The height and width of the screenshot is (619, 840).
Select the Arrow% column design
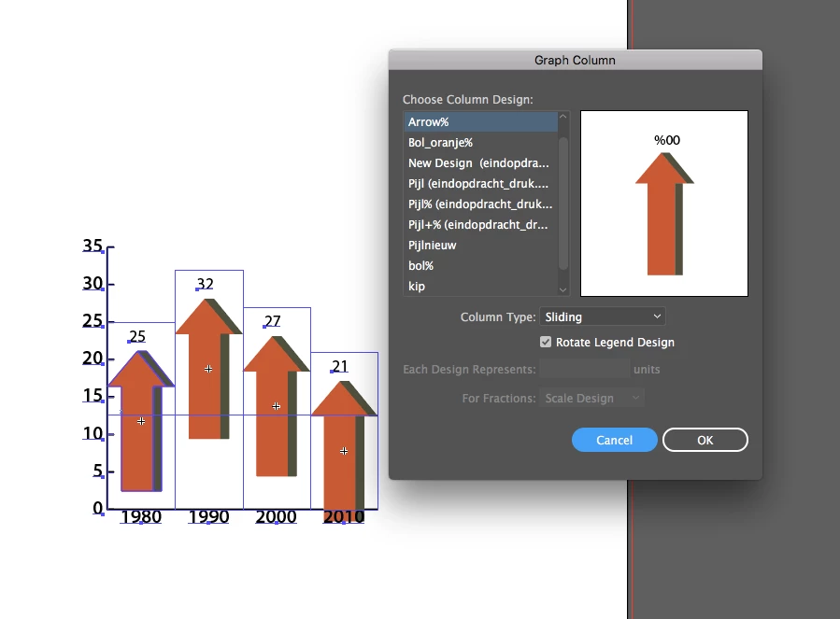click(480, 122)
